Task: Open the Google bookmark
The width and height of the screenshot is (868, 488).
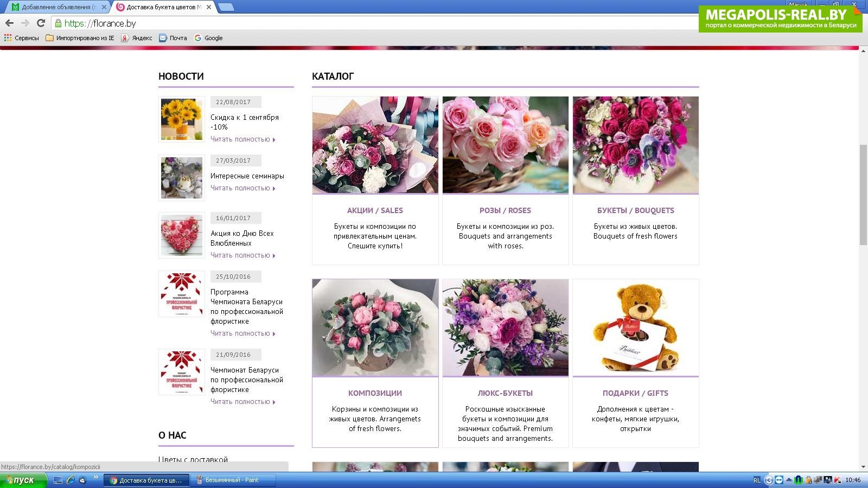Action: pos(208,38)
